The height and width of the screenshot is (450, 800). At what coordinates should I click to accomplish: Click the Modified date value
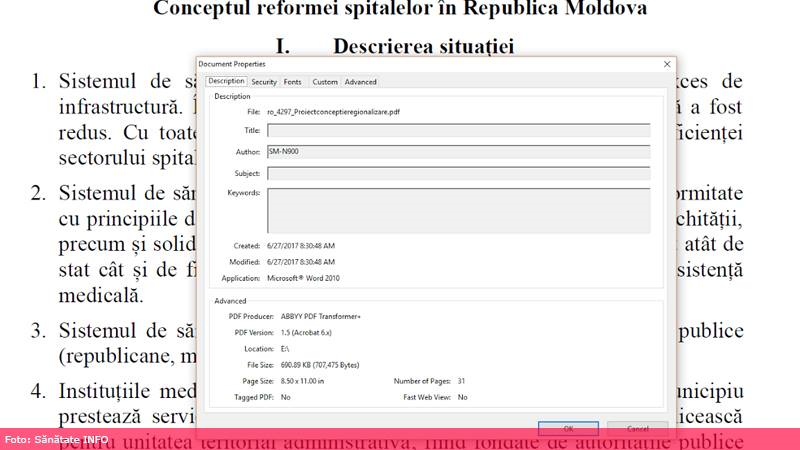(300, 261)
